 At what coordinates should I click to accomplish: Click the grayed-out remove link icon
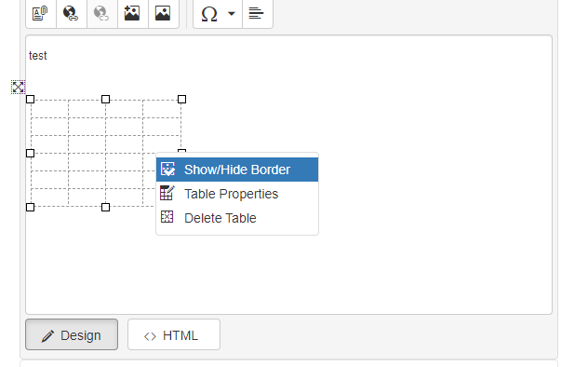pos(102,14)
